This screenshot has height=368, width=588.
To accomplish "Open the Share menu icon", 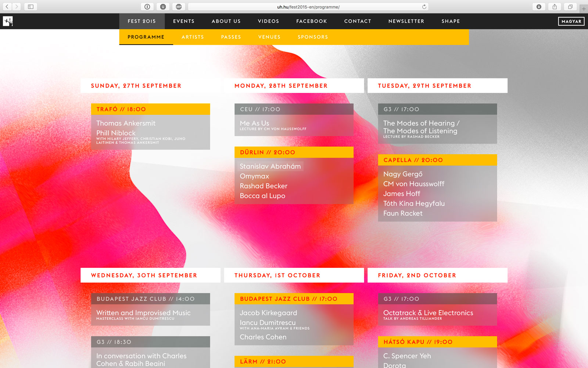I will (555, 7).
